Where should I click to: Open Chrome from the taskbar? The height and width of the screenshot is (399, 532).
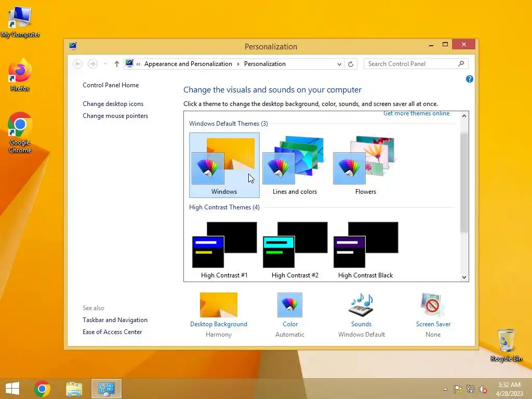pyautogui.click(x=42, y=389)
